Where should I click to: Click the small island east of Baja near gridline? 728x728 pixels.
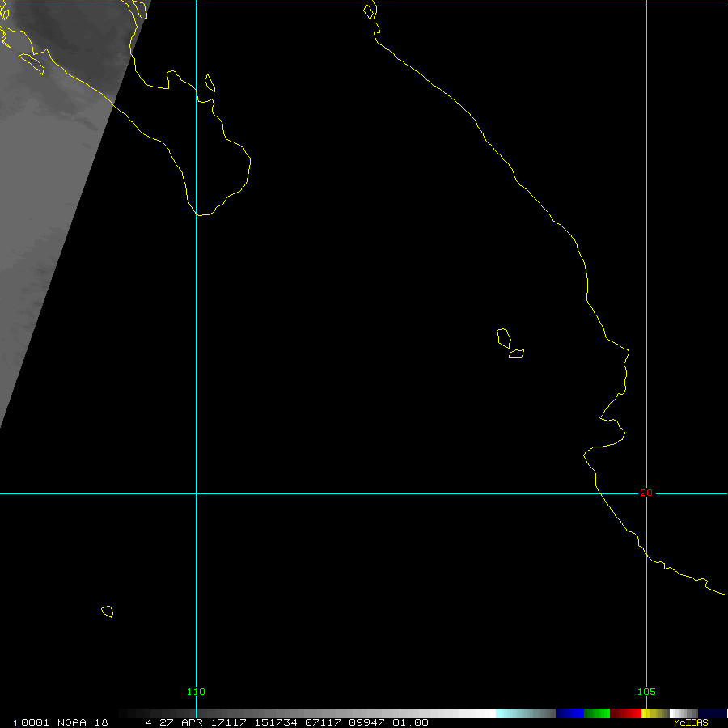[x=210, y=83]
